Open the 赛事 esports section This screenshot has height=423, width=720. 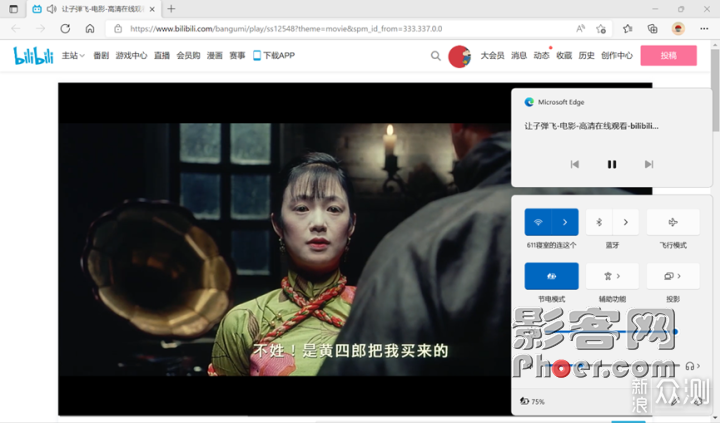coord(237,56)
